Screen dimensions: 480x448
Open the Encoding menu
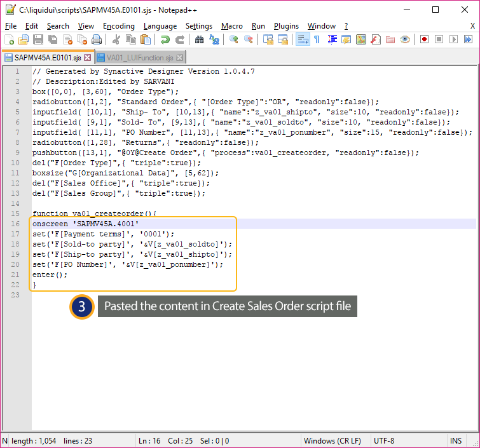coord(119,26)
